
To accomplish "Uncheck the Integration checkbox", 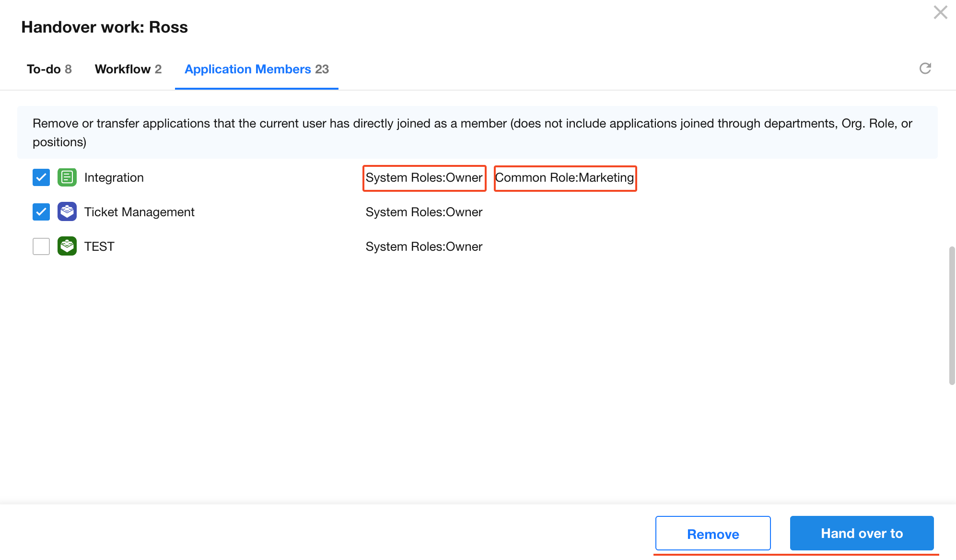I will pos(41,177).
